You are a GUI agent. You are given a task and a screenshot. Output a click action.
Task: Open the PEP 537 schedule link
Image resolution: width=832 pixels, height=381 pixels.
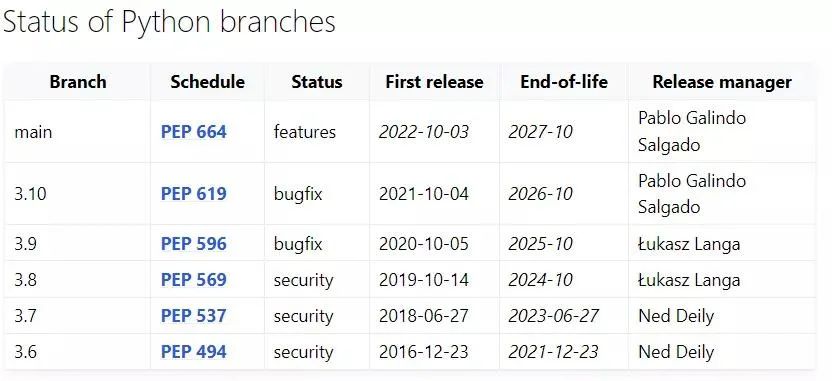coord(194,316)
